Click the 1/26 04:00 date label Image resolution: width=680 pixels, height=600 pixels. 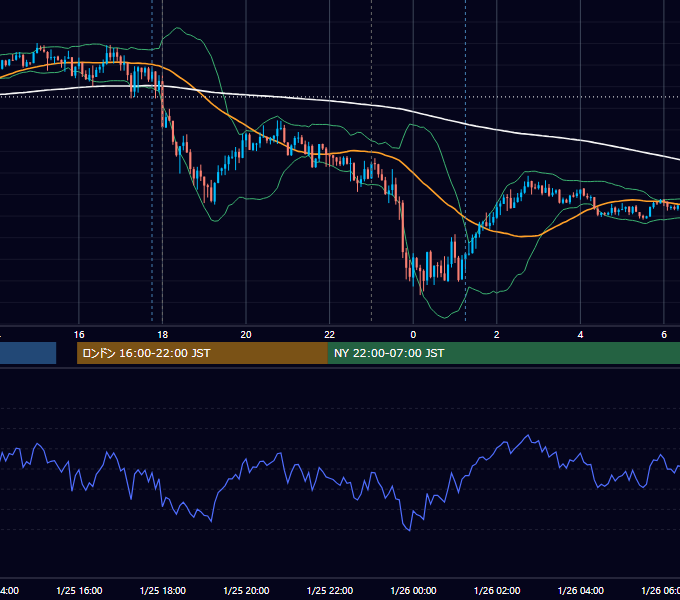coord(580,590)
